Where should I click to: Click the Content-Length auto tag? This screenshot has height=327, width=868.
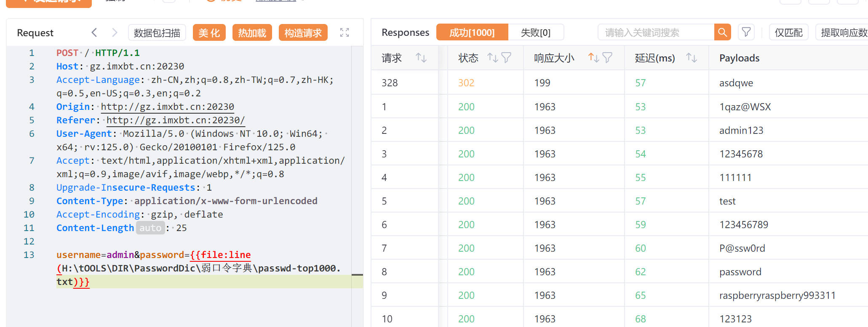150,228
